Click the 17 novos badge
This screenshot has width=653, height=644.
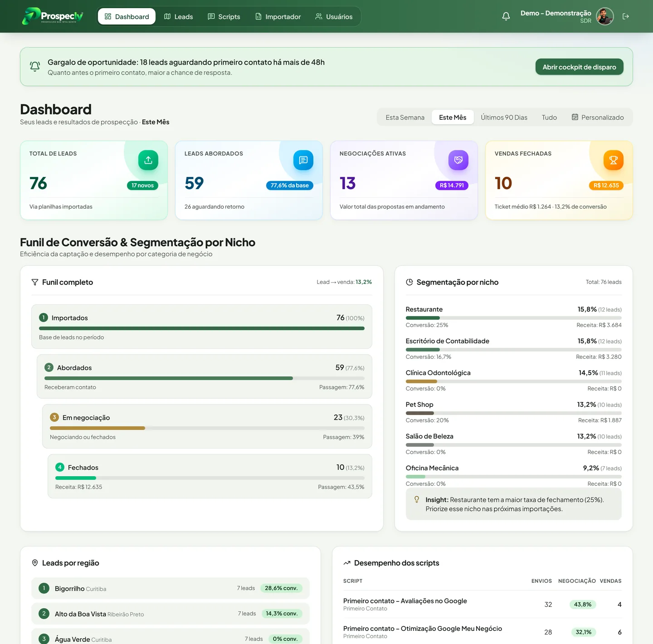coord(142,185)
